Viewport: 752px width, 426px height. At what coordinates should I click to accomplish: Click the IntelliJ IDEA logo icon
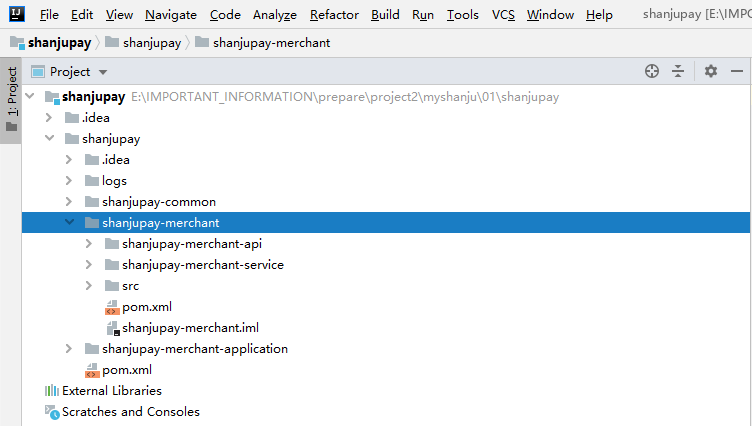tap(17, 14)
